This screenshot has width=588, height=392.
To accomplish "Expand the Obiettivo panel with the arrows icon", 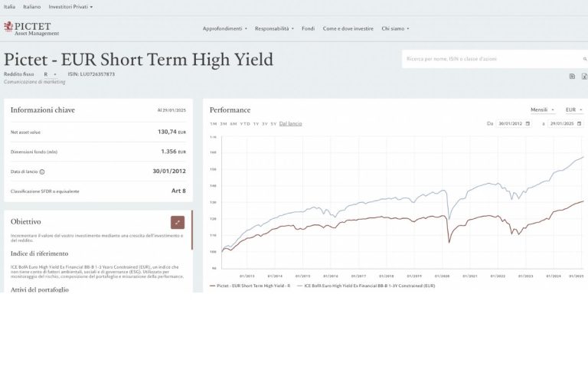I will tap(178, 223).
